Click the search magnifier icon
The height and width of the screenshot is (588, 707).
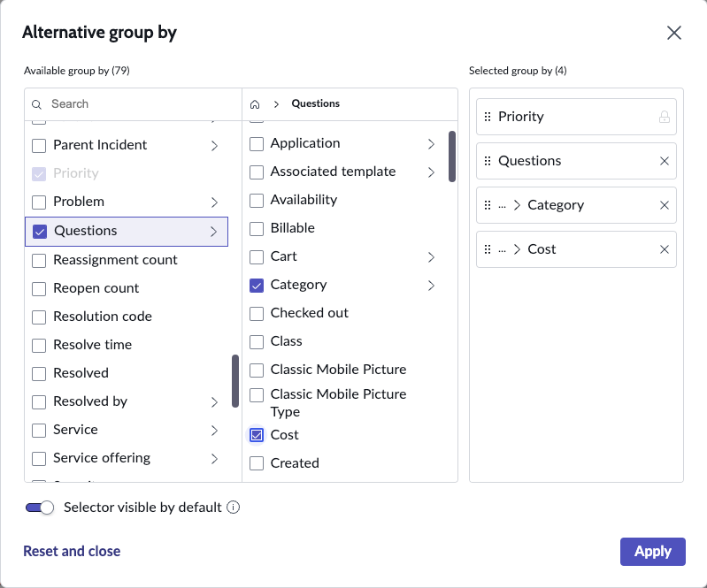coord(36,104)
